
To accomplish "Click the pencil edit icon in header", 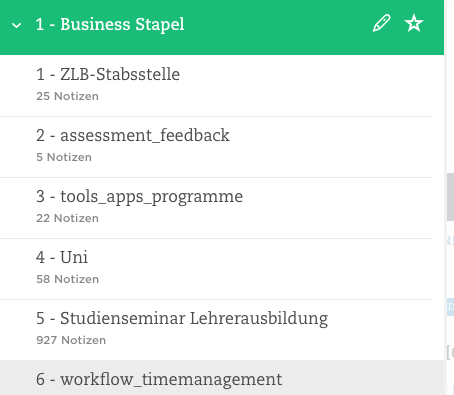I will pyautogui.click(x=381, y=23).
